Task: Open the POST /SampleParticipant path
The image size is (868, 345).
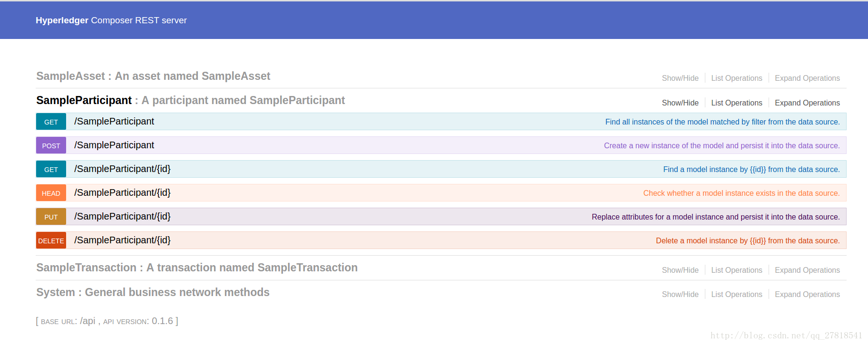Action: (114, 145)
